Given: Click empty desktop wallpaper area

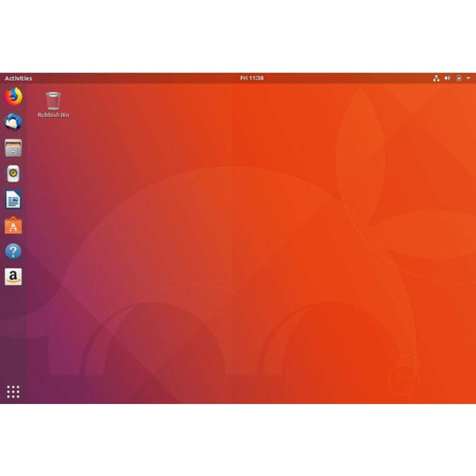Looking at the screenshot, I should point(238,238).
